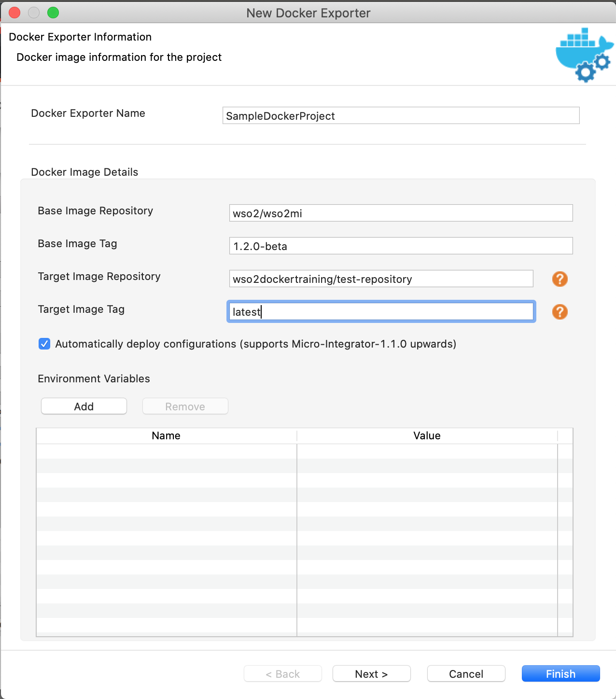Click the Target Image Repository field
This screenshot has height=699, width=616.
pos(381,279)
